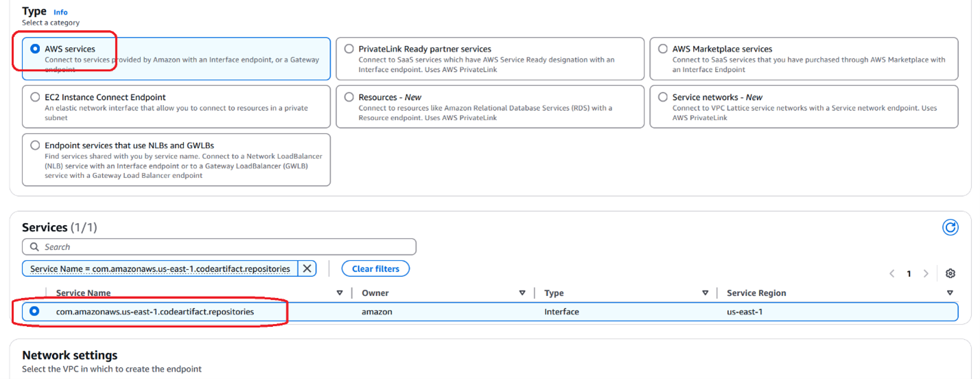Click the search magnifier icon

pos(34,246)
